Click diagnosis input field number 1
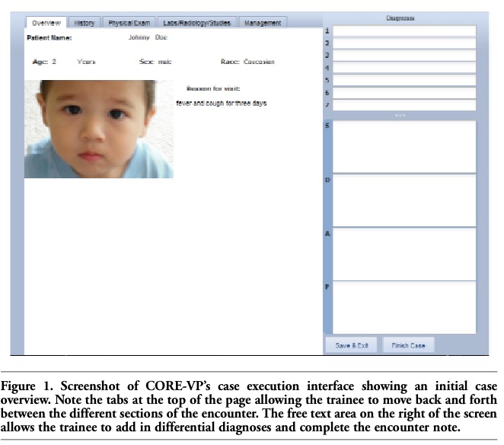 pos(404,31)
